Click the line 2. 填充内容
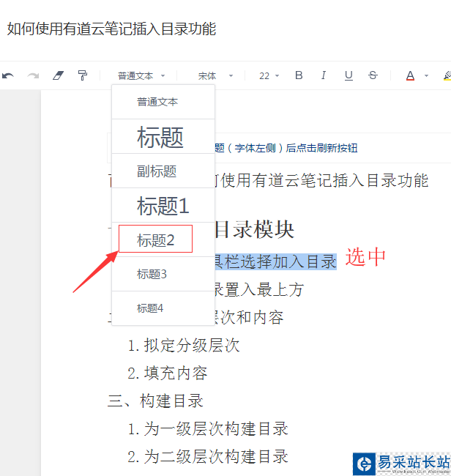The image size is (451, 476). 168,373
